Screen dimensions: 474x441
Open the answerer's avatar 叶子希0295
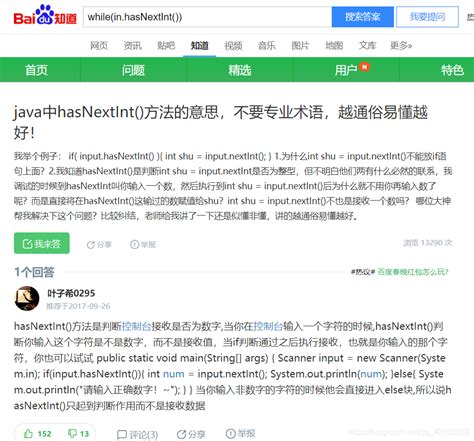click(27, 298)
